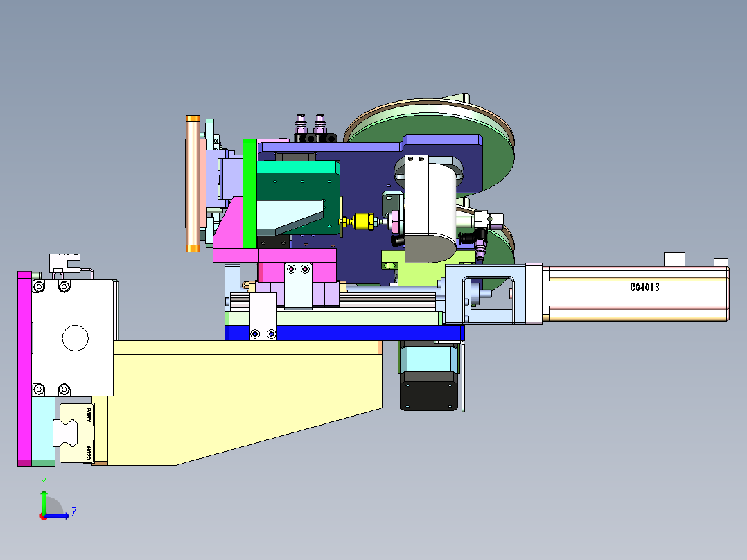Image resolution: width=747 pixels, height=560 pixels.
Task: Pick the tall magenta plate on the far left
Action: [x=24, y=369]
